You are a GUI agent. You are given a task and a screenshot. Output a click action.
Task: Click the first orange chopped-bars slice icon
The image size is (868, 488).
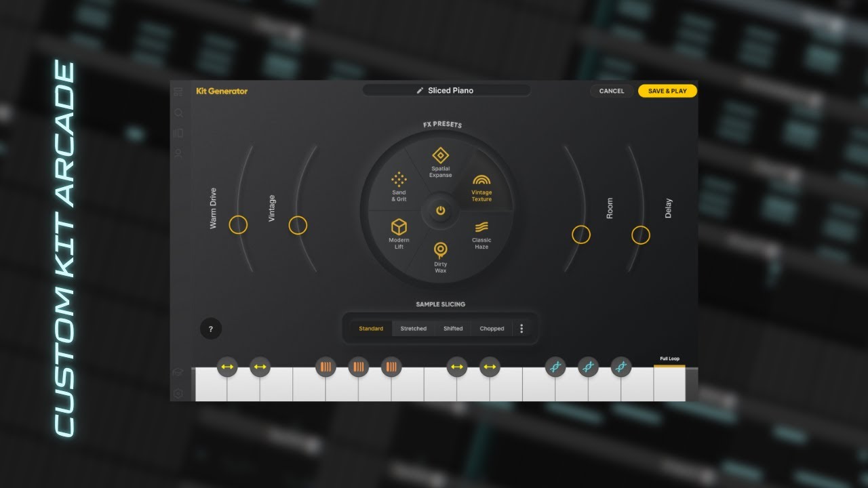coord(325,367)
